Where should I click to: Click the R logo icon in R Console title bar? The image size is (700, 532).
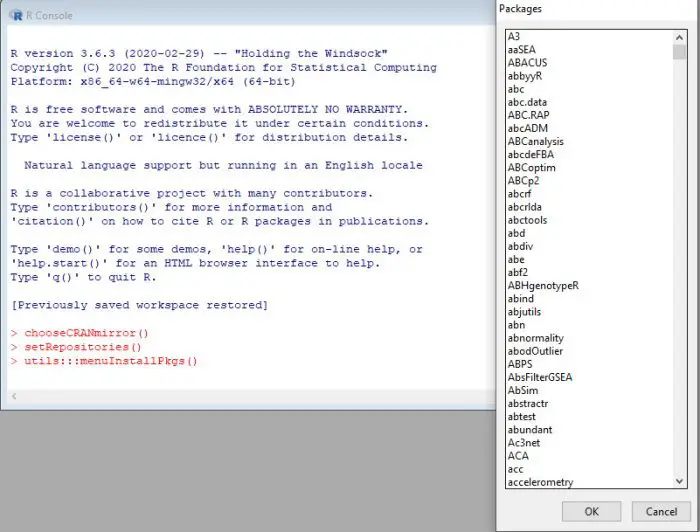(17, 16)
